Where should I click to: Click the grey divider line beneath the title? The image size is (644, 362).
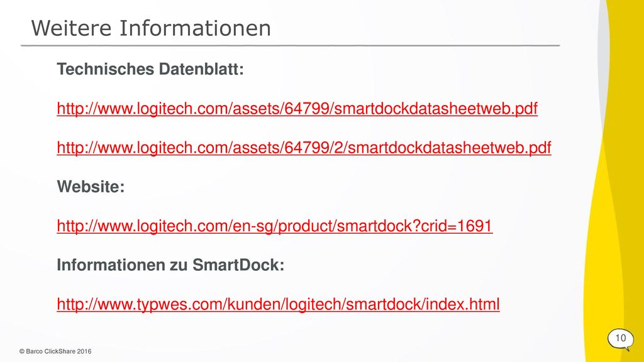[290, 45]
